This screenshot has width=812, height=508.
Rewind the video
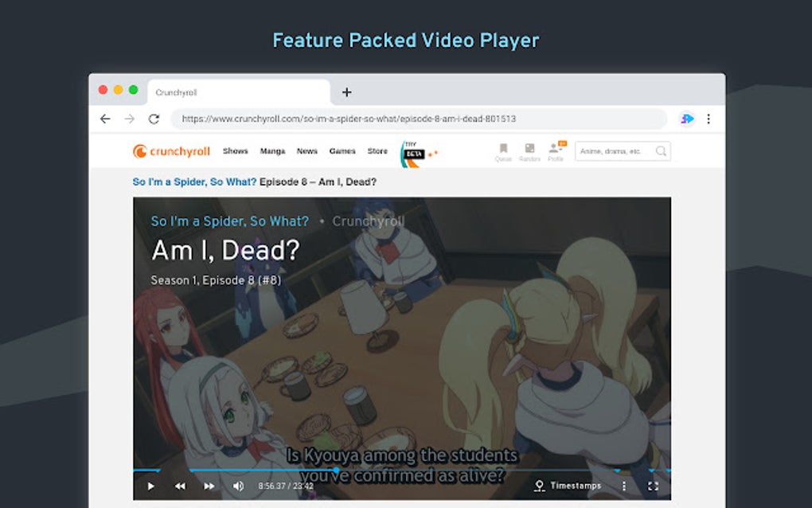[x=180, y=487]
